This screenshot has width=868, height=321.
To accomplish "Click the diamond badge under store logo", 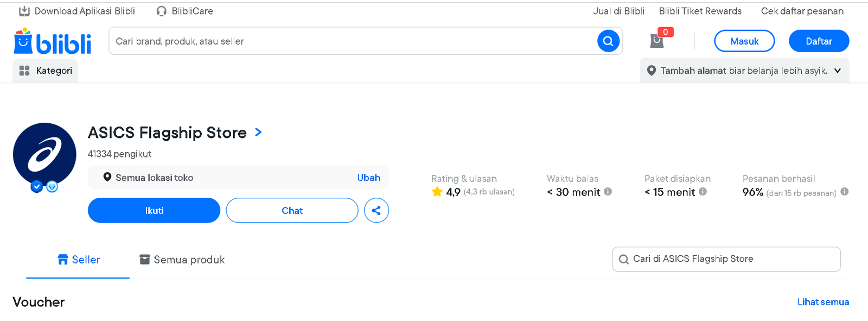I will [52, 187].
